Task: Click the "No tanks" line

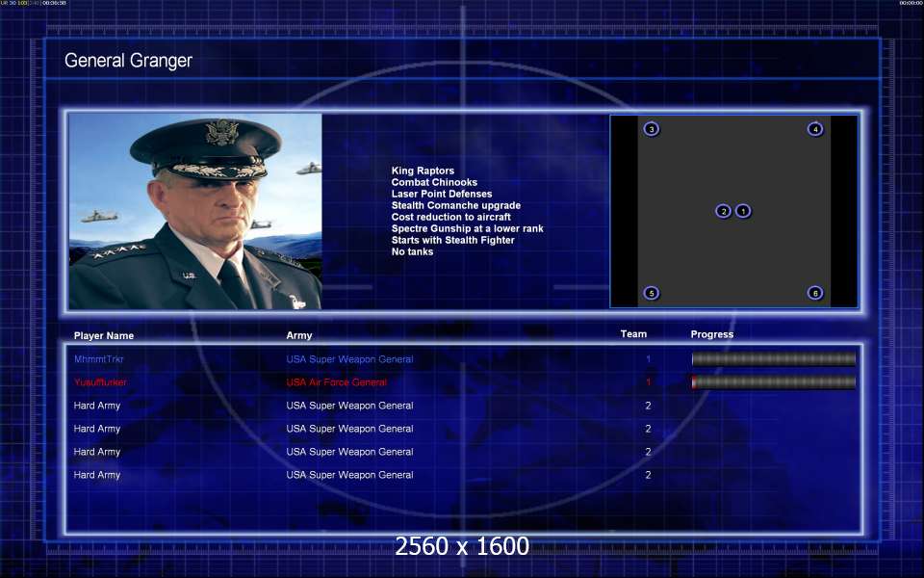Action: (x=412, y=251)
